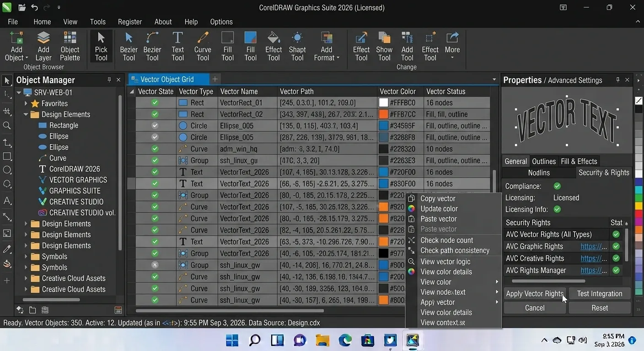Select the eyedropper tool in left toolbox

pos(7,249)
